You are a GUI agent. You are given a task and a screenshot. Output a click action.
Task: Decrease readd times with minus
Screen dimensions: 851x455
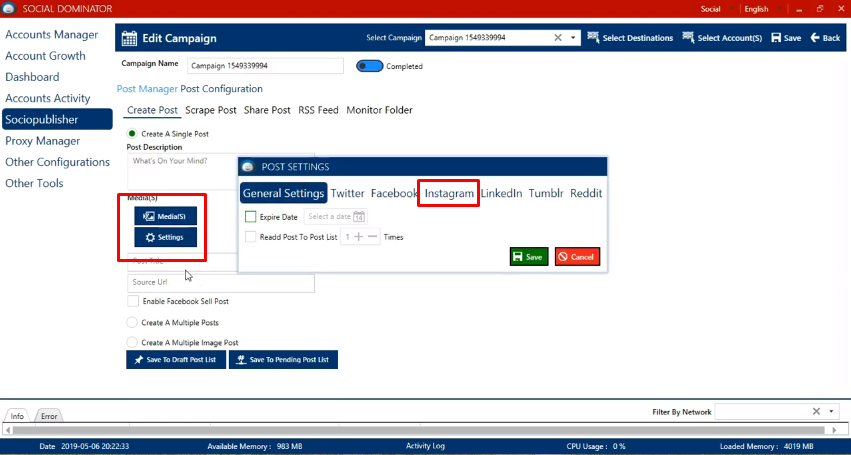coord(372,237)
